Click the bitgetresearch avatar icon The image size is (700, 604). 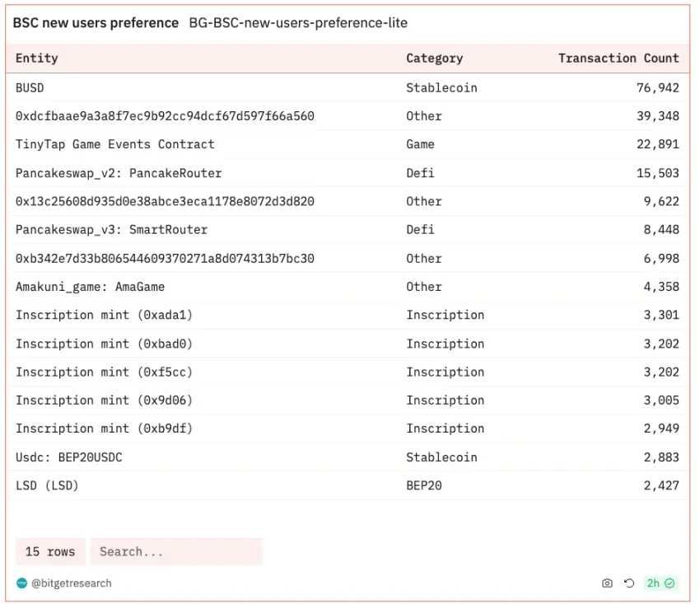(21, 583)
